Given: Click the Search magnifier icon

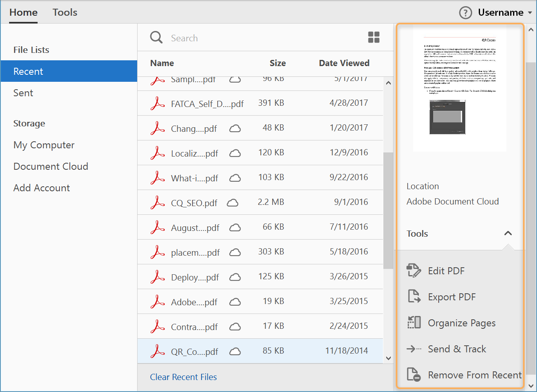Looking at the screenshot, I should 156,37.
